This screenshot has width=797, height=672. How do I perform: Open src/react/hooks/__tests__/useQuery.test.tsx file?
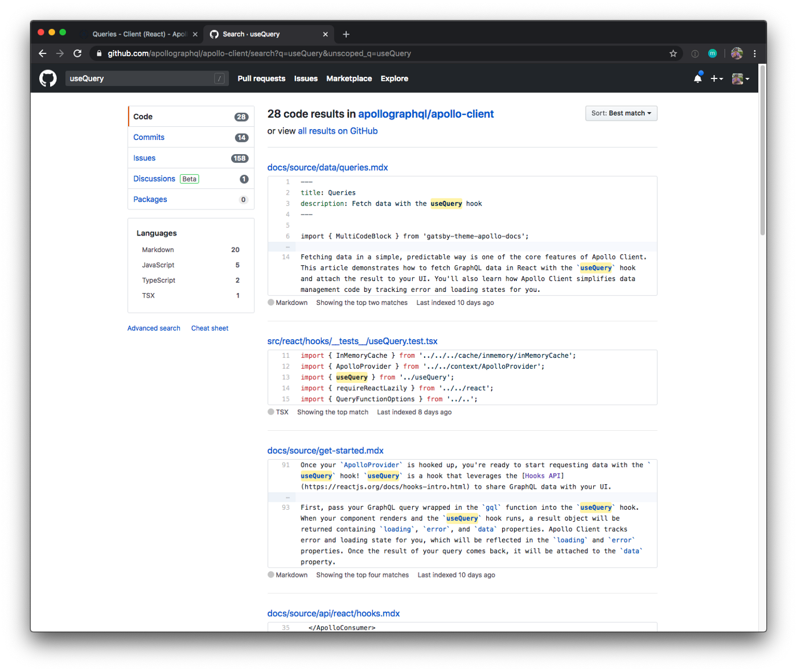click(x=352, y=341)
